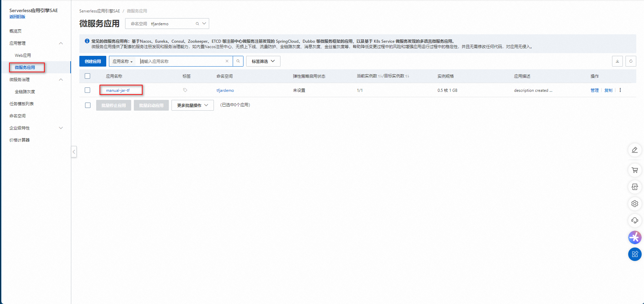Open the headset customer support icon

pyautogui.click(x=635, y=221)
